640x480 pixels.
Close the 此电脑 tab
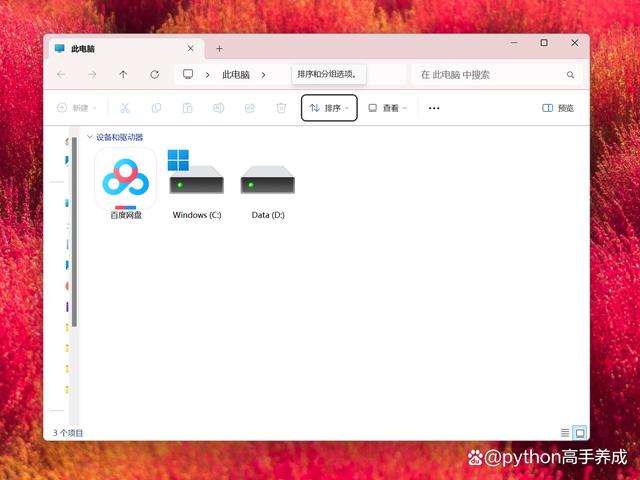point(191,49)
